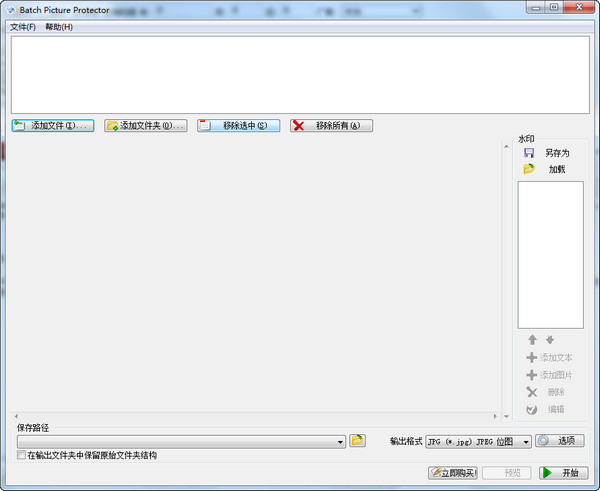
Task: Delete the watermark with the 删除 X icon
Action: coord(532,392)
